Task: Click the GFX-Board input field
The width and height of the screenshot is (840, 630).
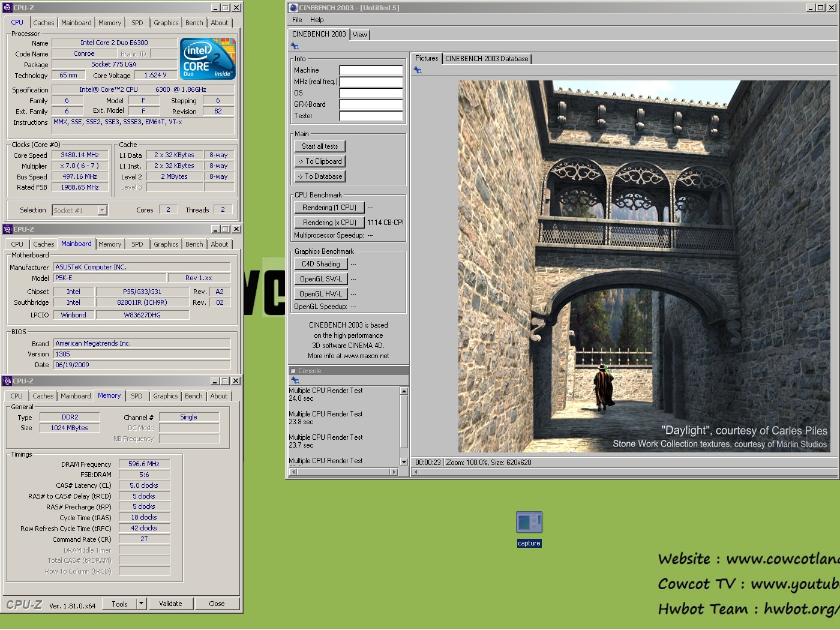Action: (371, 104)
